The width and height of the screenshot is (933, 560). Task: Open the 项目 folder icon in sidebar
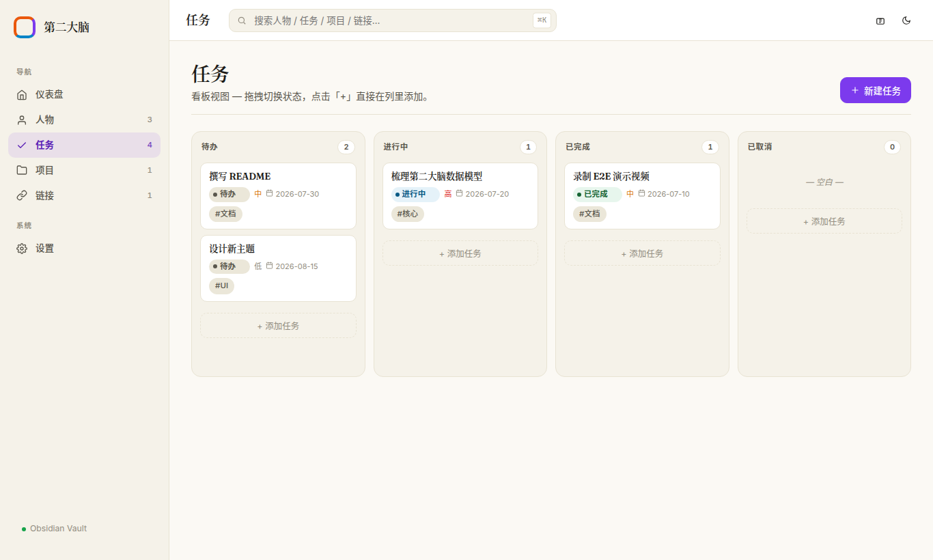pos(22,171)
